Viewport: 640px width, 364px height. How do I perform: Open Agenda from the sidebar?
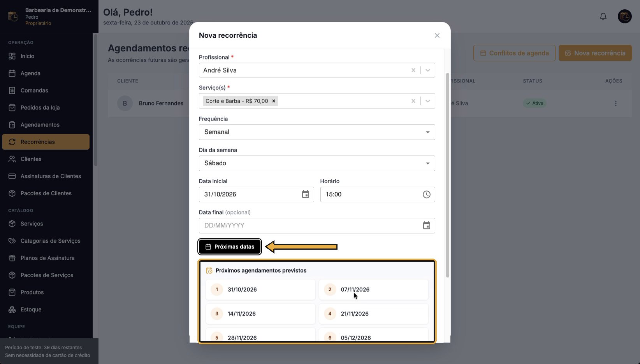(46, 73)
